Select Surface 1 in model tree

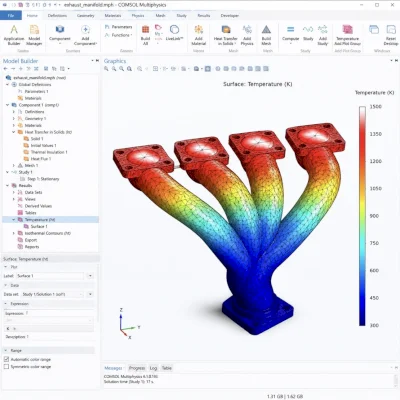click(x=39, y=226)
